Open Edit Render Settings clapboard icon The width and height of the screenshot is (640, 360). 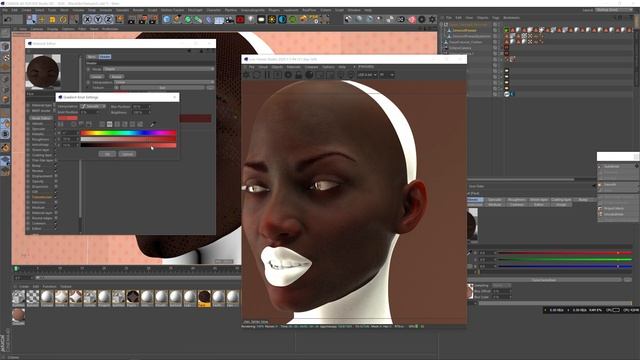click(x=153, y=19)
